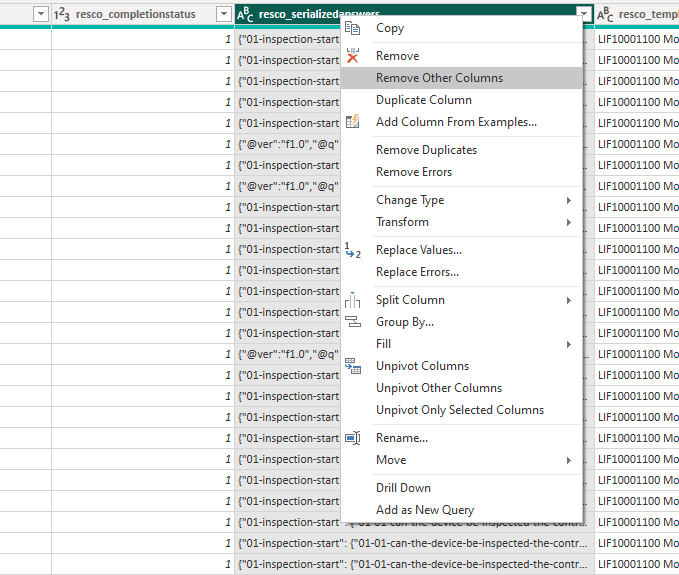Click the Unpivot Columns icon

tap(352, 366)
